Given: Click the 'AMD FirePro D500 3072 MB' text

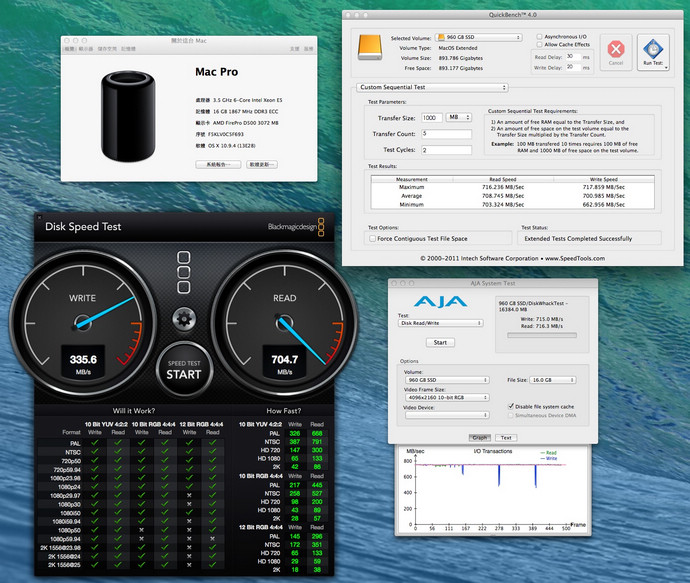Looking at the screenshot, I should click(x=246, y=123).
